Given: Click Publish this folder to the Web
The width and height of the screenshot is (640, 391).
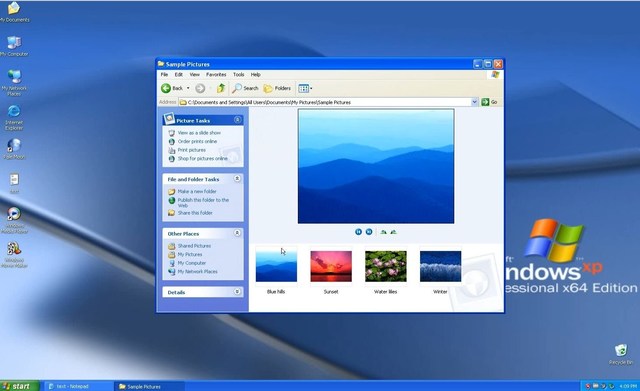Looking at the screenshot, I should coord(203,202).
